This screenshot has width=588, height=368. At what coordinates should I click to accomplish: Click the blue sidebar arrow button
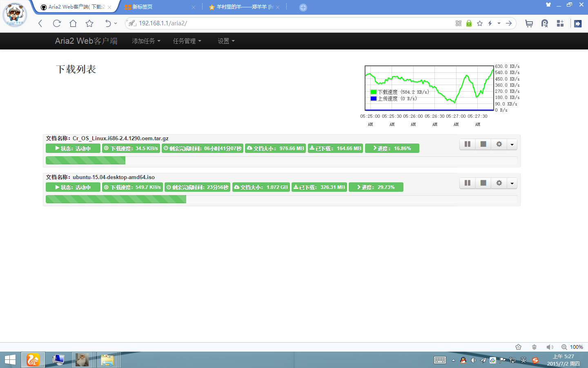578,24
